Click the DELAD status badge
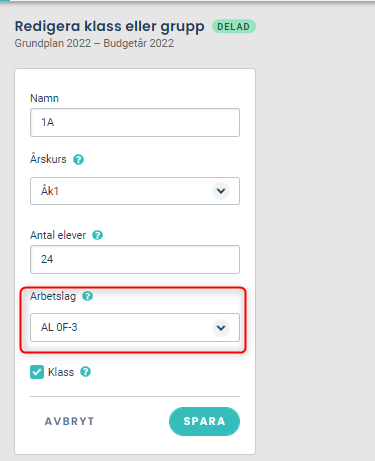The height and width of the screenshot is (461, 375). click(x=234, y=27)
